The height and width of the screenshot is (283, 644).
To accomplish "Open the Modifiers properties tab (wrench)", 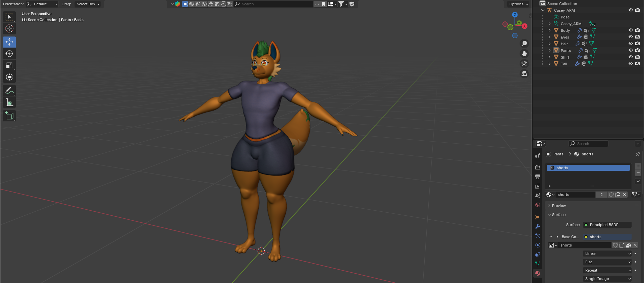I will [538, 226].
